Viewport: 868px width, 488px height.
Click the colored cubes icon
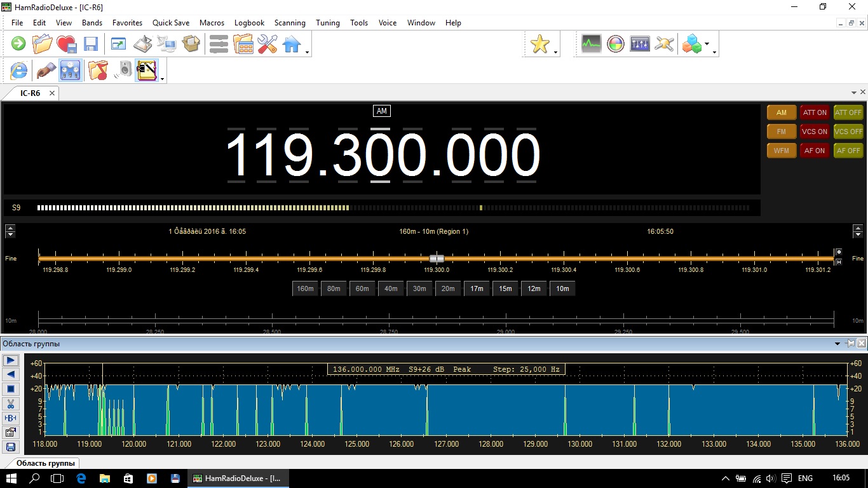click(x=691, y=44)
